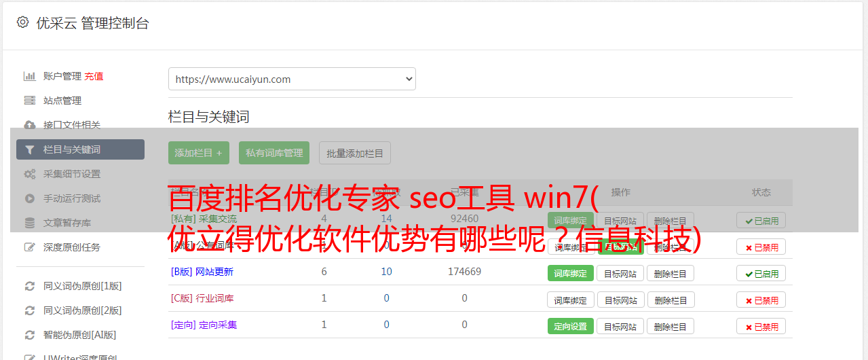Click the 站点管理 server icon
This screenshot has height=360, width=868.
[30, 101]
